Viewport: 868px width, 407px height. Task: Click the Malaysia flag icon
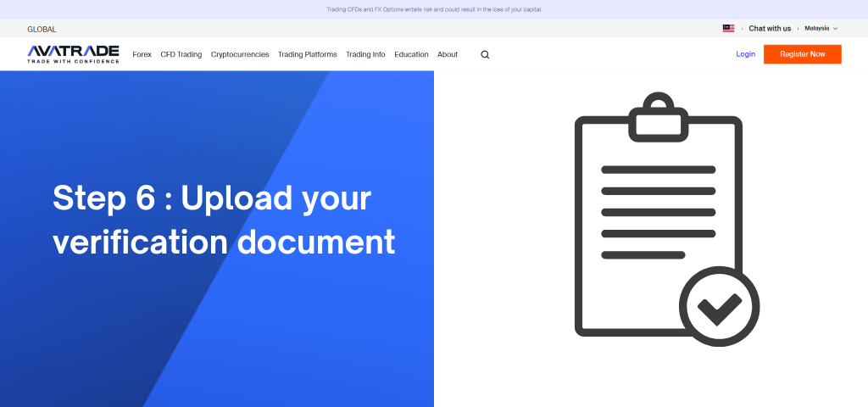pyautogui.click(x=728, y=28)
